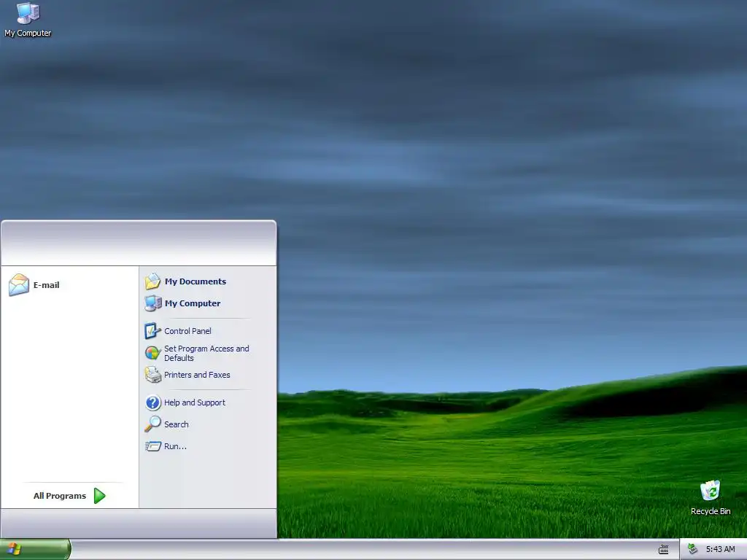Click the Recycle Bin desktop label
The height and width of the screenshot is (560, 747).
711,511
